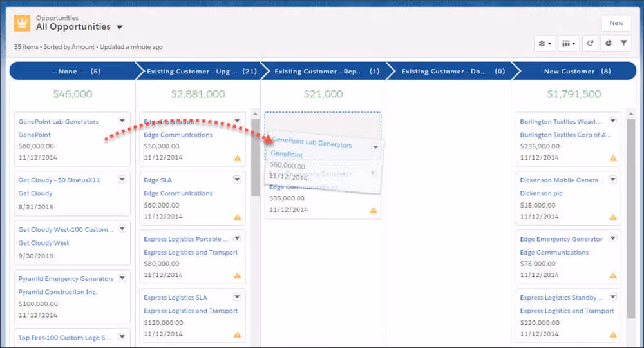This screenshot has height=348, width=644.
Task: Expand actions for Top Feet-100 Custom Logo card
Action: coord(122,337)
